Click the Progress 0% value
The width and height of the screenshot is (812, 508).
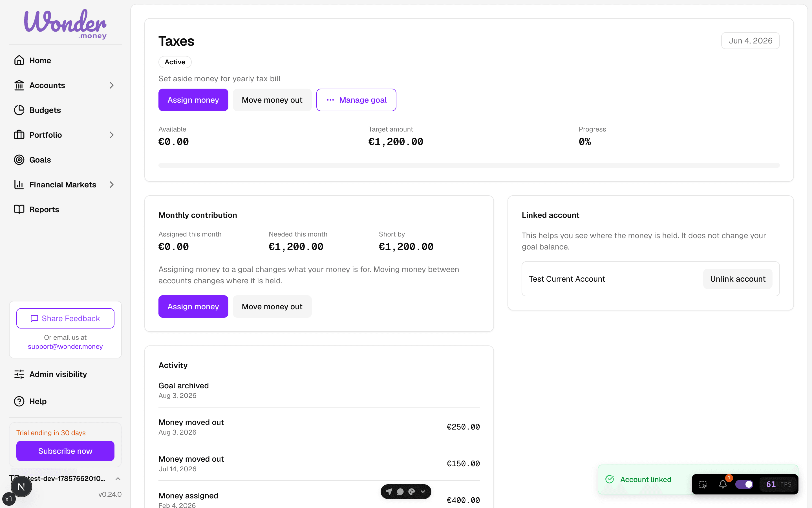tap(585, 142)
